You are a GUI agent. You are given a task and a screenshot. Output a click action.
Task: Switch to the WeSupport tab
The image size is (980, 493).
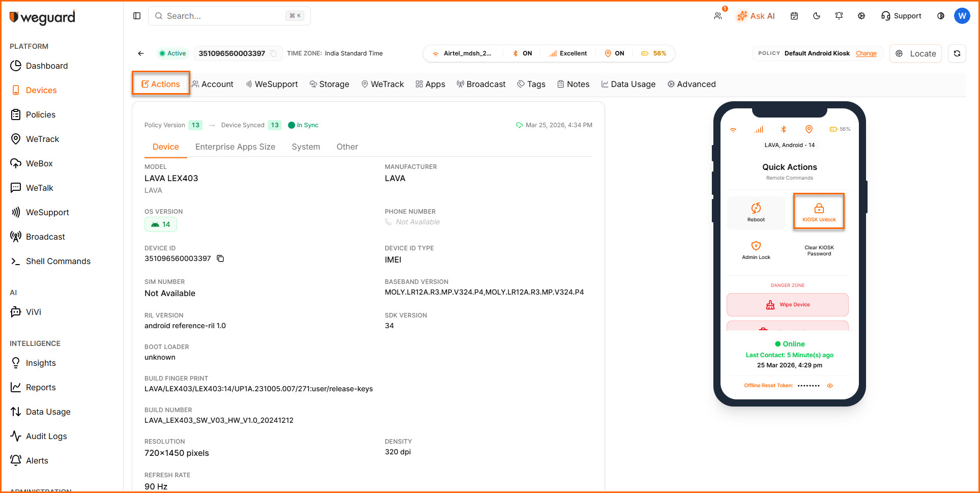pos(272,84)
